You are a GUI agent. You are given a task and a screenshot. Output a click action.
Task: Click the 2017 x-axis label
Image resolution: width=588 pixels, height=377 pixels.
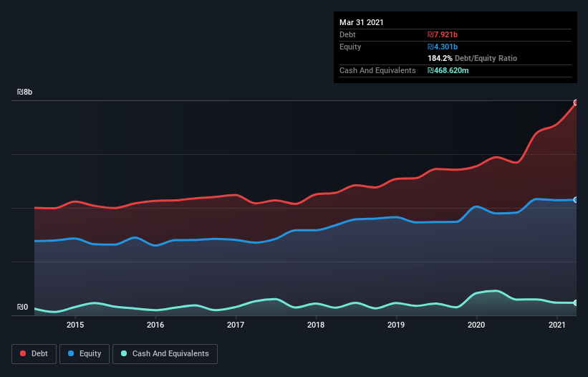236,325
